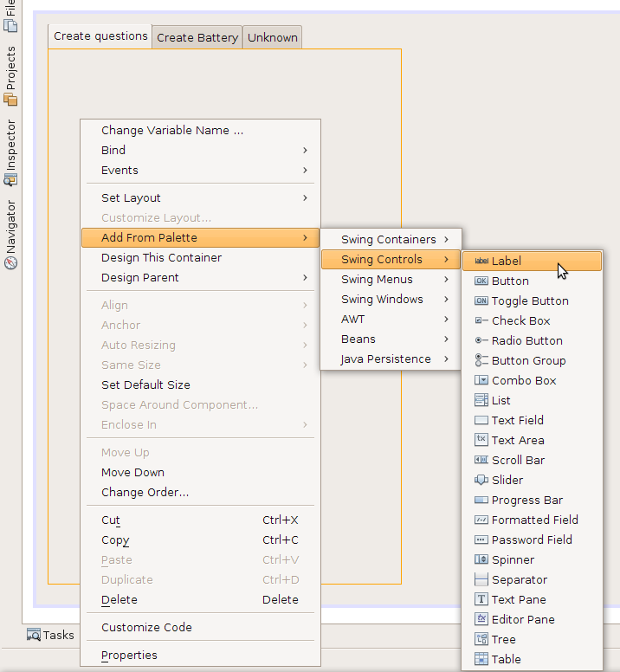620x672 pixels.
Task: Expand the Design Parent submenu
Action: 200,277
